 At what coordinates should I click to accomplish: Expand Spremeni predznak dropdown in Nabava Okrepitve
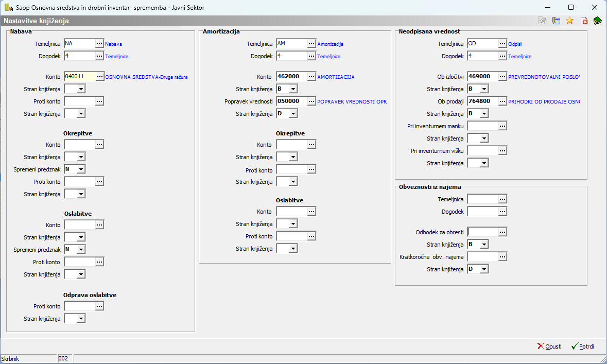click(81, 169)
